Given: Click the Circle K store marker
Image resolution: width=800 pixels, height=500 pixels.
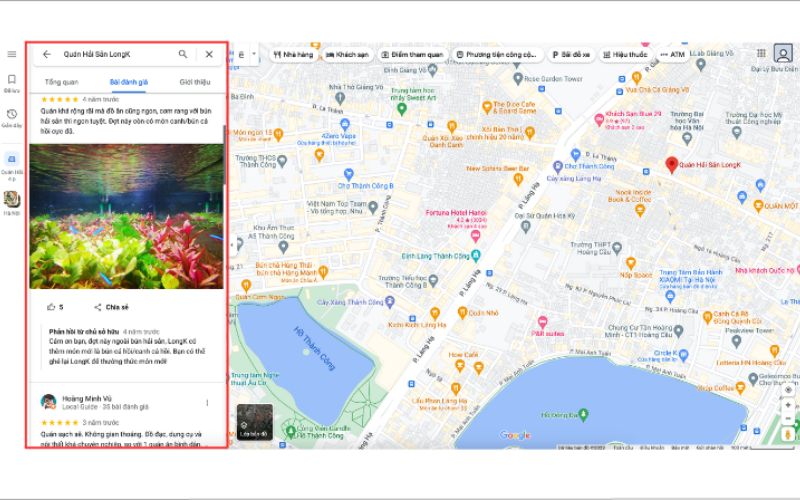Looking at the screenshot, I should tap(684, 355).
